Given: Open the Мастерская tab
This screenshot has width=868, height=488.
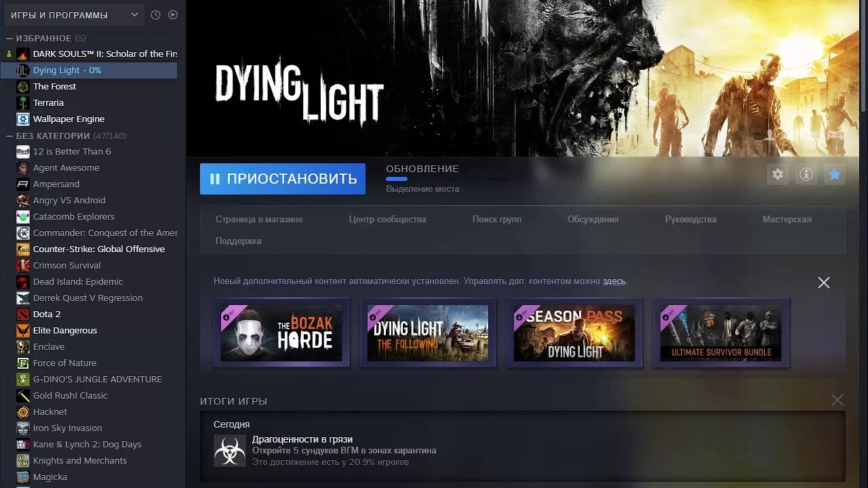Looking at the screenshot, I should point(787,219).
